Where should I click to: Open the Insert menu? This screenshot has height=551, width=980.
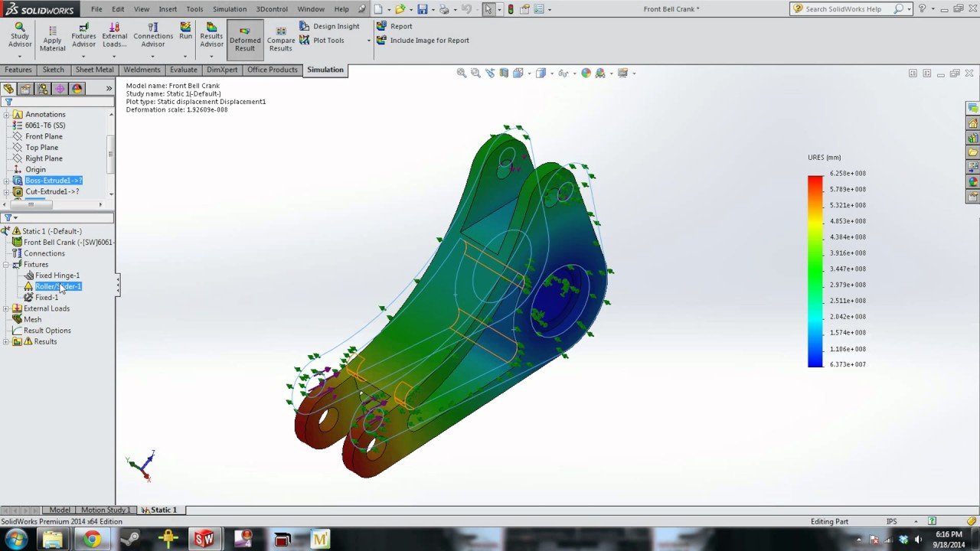click(x=168, y=8)
